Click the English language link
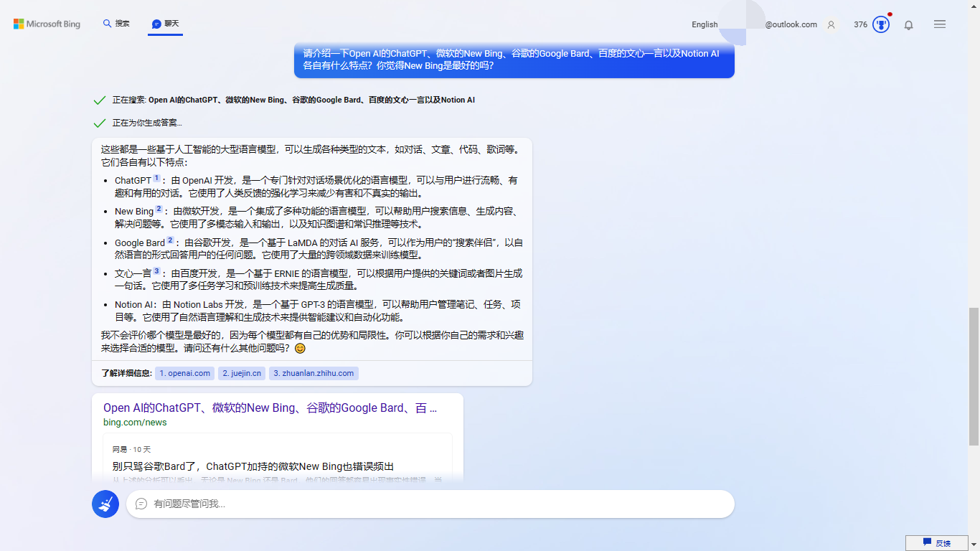Image resolution: width=980 pixels, height=551 pixels. click(x=705, y=24)
